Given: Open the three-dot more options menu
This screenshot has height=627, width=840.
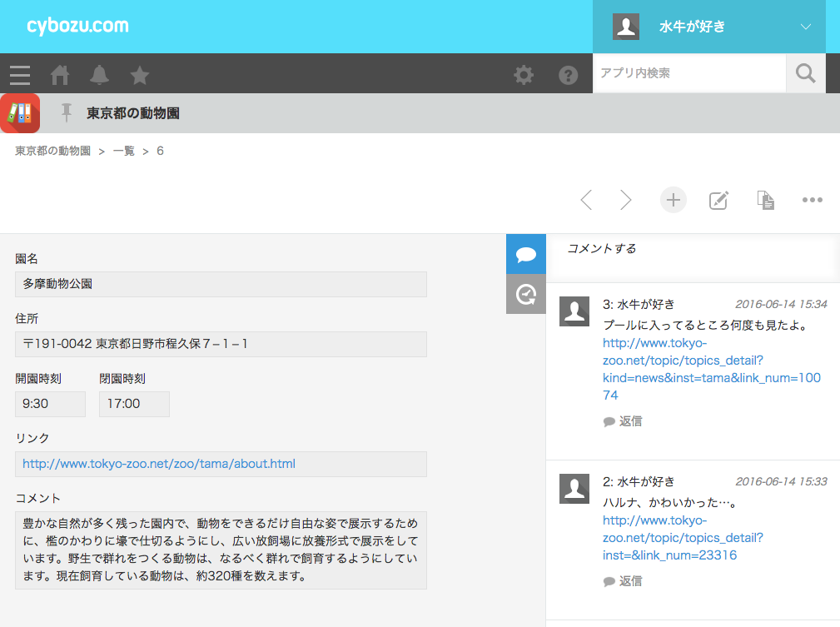Looking at the screenshot, I should click(x=813, y=200).
